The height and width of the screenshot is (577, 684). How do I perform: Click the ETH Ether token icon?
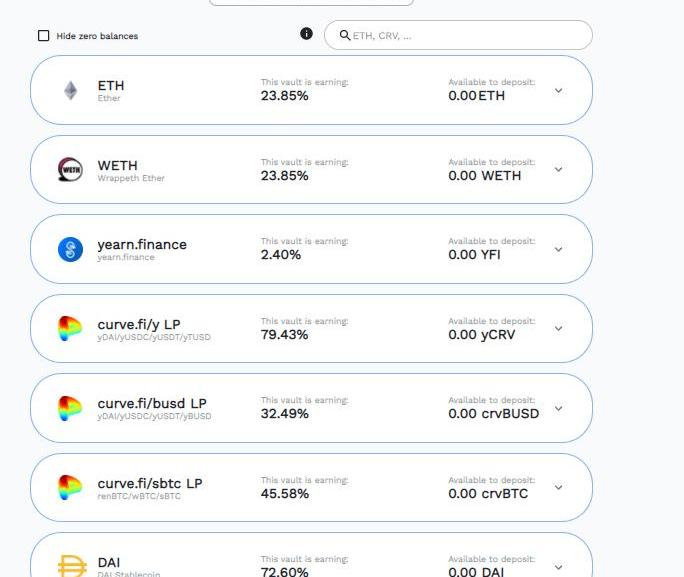click(70, 91)
